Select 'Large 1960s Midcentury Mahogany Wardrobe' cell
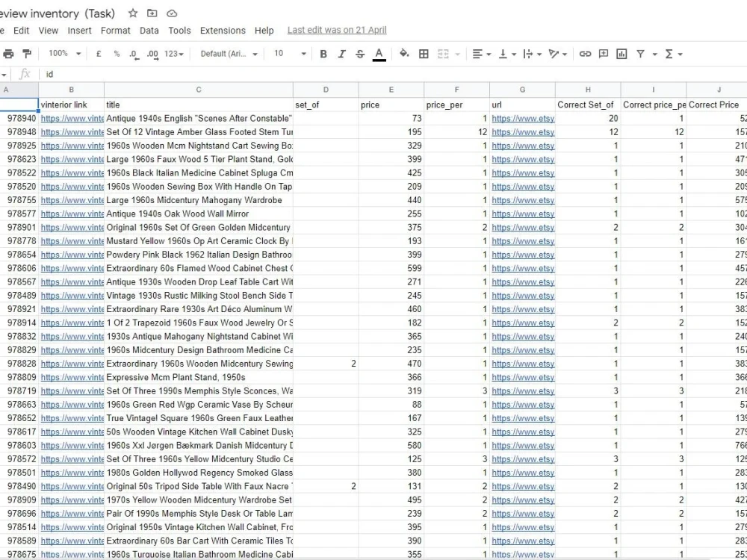Screen dimensions: 747x560 coord(199,200)
